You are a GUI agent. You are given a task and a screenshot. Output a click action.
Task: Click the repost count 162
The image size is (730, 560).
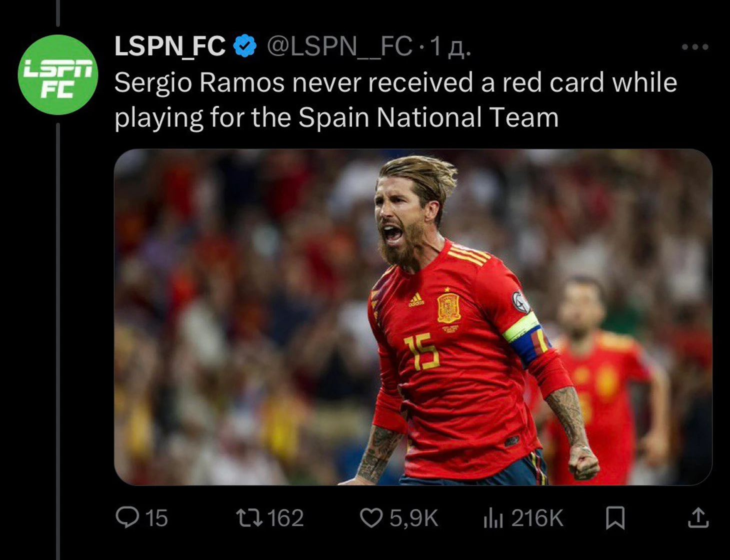click(285, 518)
